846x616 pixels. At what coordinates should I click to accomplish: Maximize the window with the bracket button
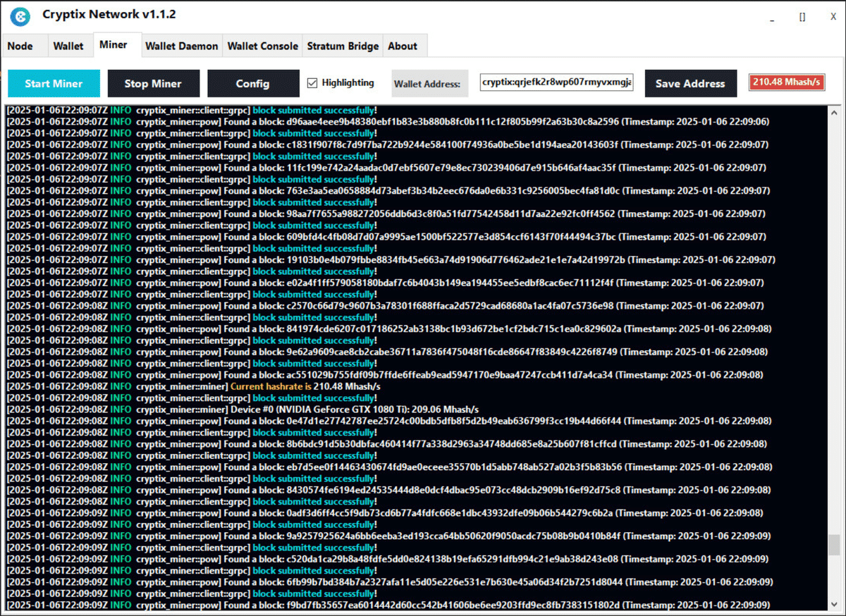pyautogui.click(x=802, y=16)
